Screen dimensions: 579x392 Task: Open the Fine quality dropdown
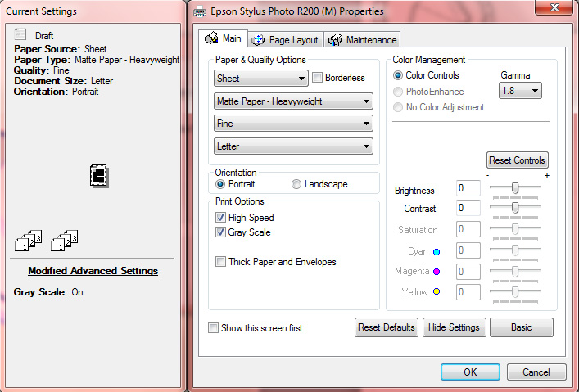coord(293,124)
